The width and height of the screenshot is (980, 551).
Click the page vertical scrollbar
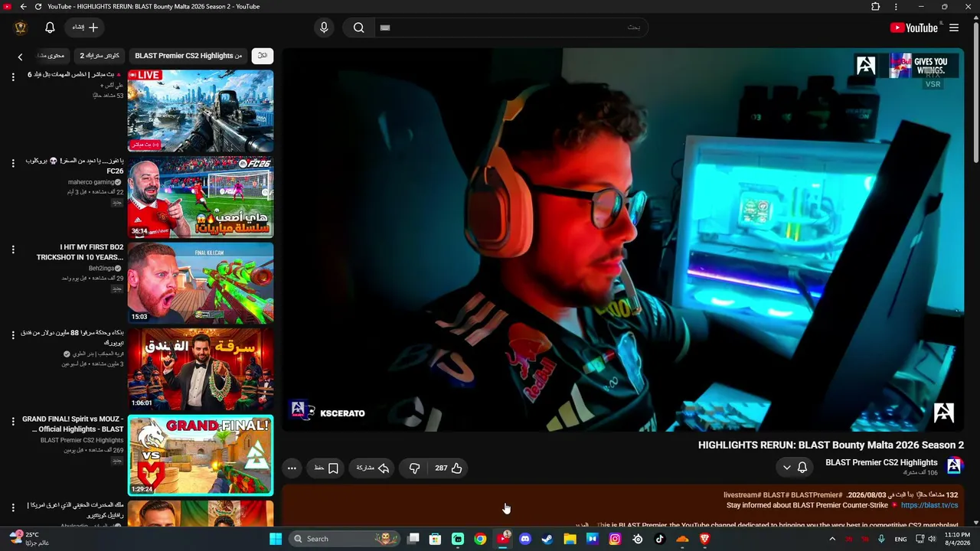click(975, 92)
